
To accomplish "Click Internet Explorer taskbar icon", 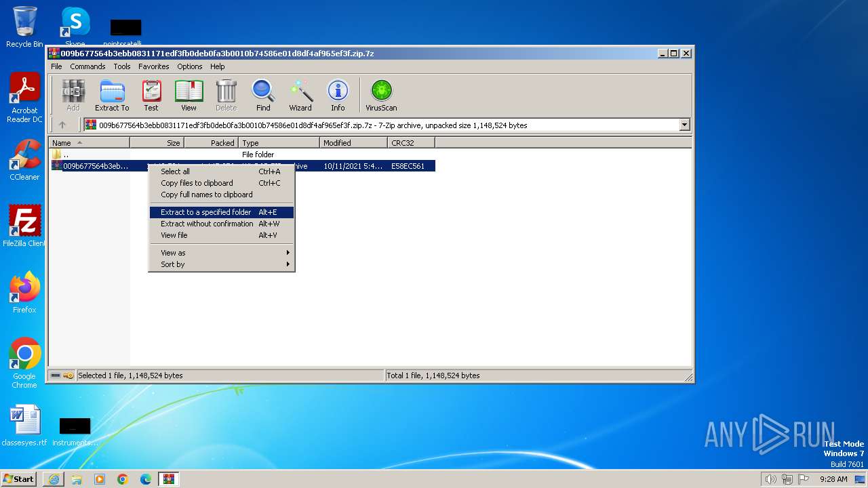I will 54,479.
